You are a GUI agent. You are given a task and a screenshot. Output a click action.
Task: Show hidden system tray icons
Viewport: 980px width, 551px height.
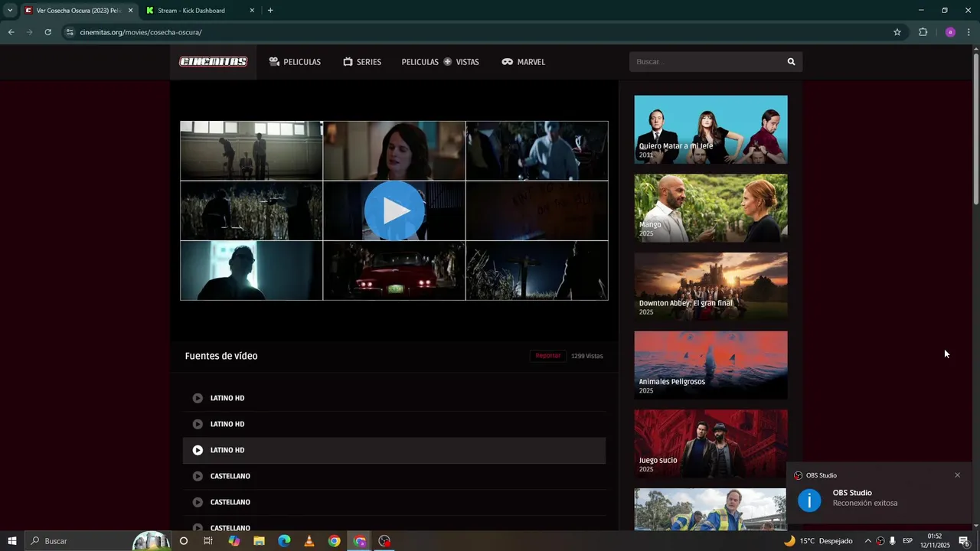(x=867, y=541)
